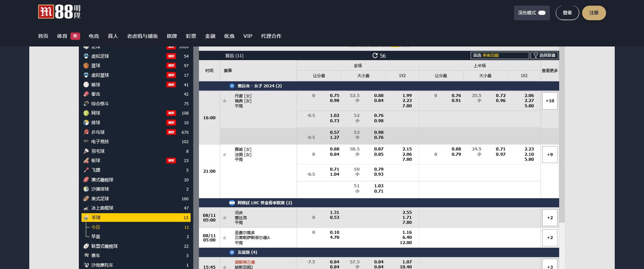This screenshot has height=269, width=644.
Task: Select the 排球 volleyball icon
Action: coord(86,123)
